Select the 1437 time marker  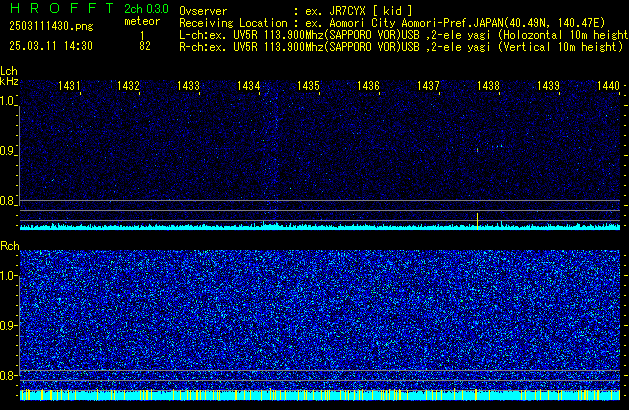(428, 86)
